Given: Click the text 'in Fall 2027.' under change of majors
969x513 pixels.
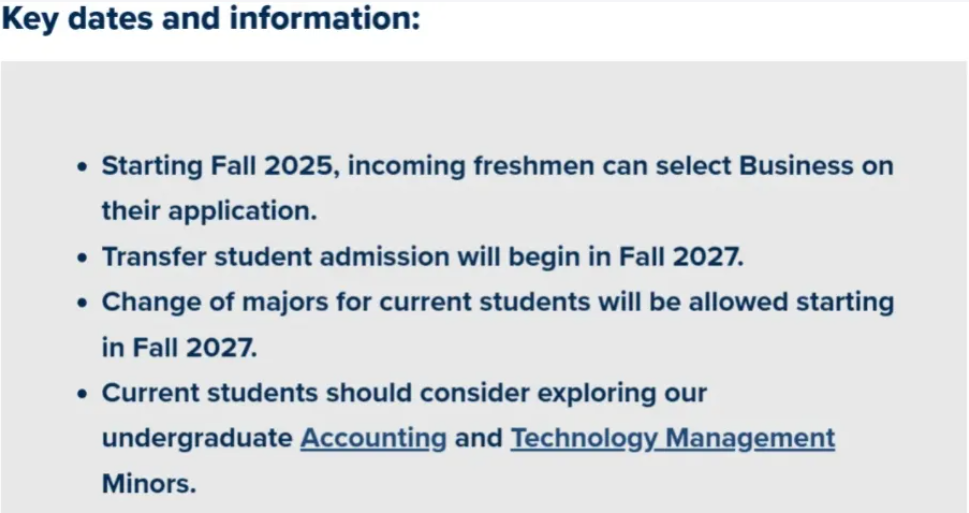Looking at the screenshot, I should 179,347.
